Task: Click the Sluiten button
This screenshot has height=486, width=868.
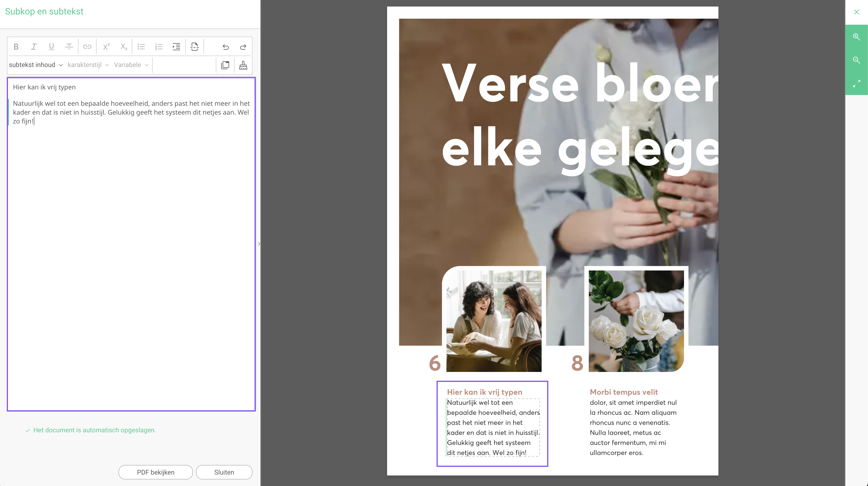Action: click(224, 472)
